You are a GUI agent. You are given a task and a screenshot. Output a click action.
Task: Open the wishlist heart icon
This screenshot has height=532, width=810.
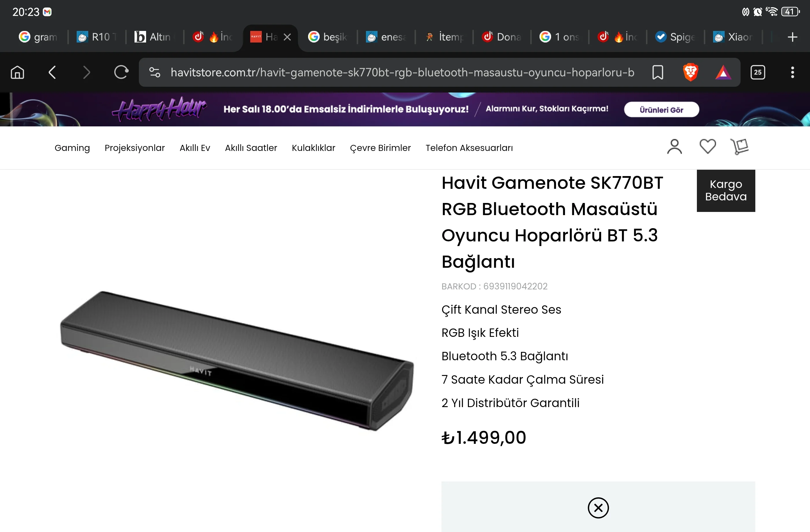(x=708, y=147)
